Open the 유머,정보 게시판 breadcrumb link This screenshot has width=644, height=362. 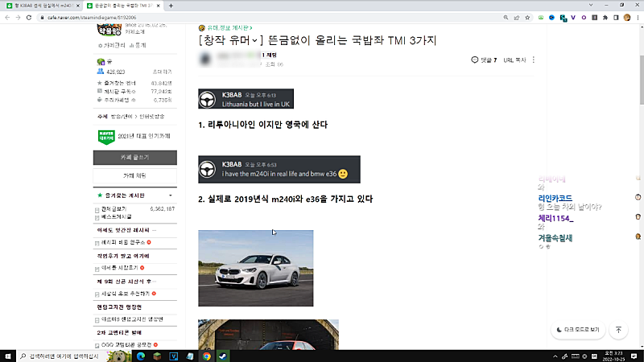pos(233,27)
